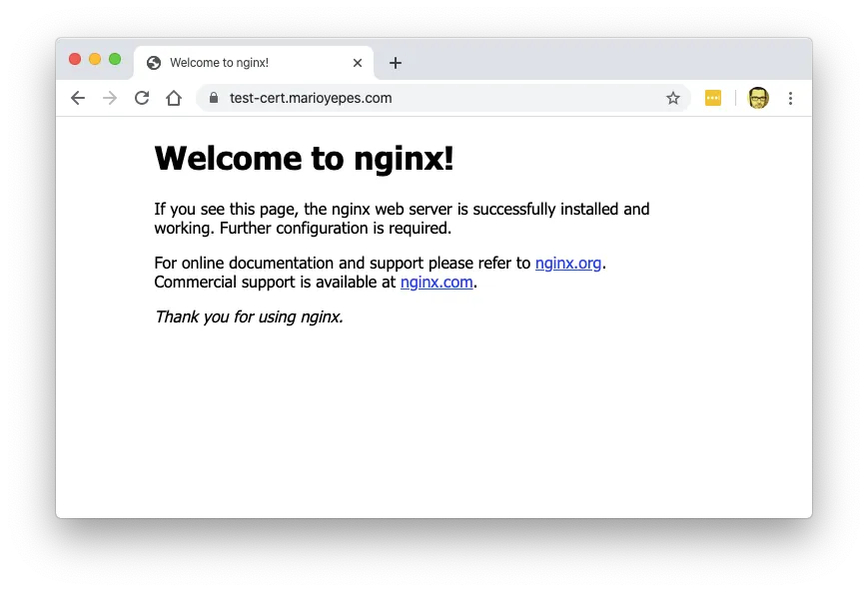Image resolution: width=868 pixels, height=592 pixels.
Task: Open the user profile avatar
Action: [758, 98]
